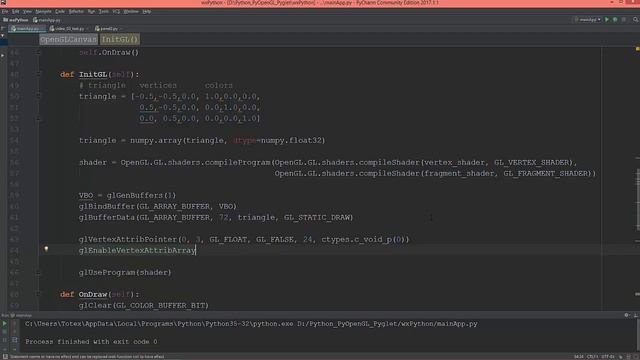
Task: Click the status bar bottom-left tool windows icon
Action: click(5, 357)
